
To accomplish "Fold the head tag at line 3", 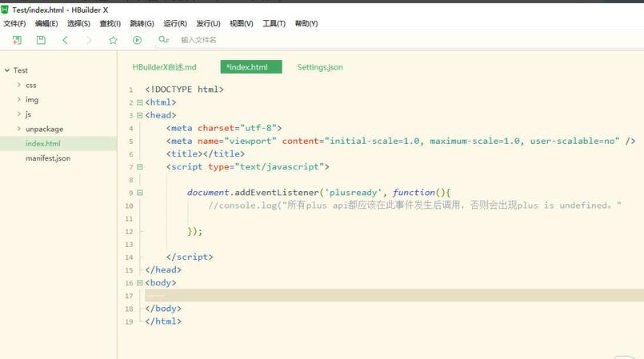I will pos(140,116).
